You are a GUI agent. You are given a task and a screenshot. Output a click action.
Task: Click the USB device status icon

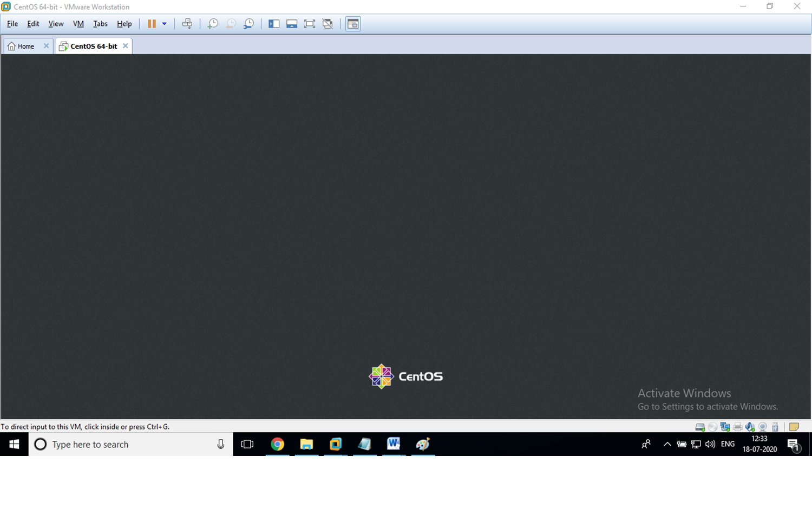coord(774,427)
